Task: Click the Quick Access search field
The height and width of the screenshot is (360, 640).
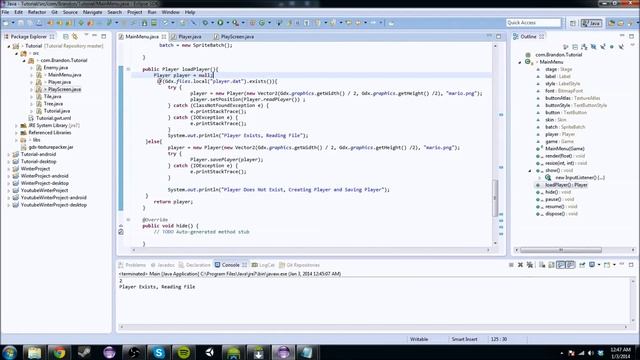Action: [x=533, y=23]
